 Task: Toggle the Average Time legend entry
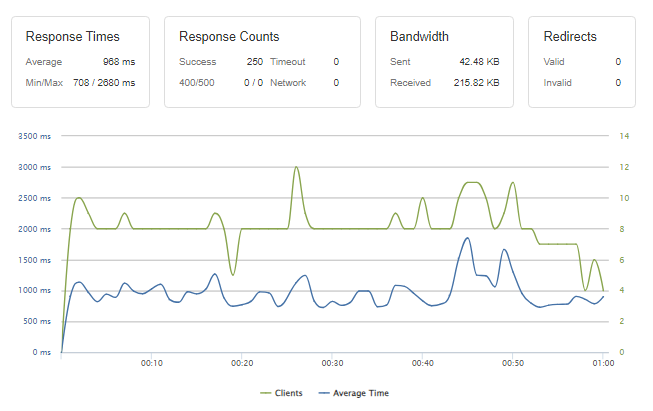362,393
